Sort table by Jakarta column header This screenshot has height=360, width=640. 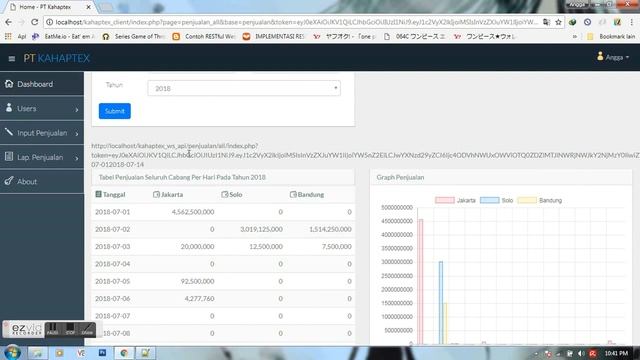pyautogui.click(x=168, y=195)
